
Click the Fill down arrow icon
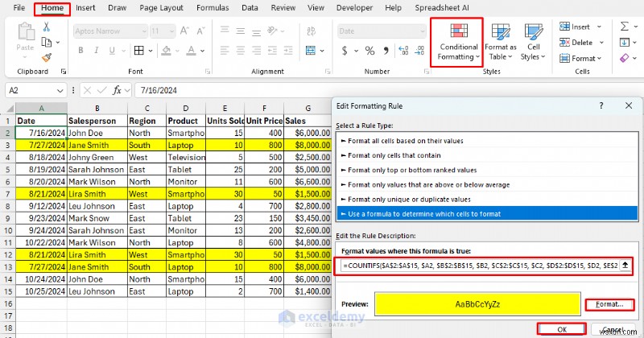625,43
